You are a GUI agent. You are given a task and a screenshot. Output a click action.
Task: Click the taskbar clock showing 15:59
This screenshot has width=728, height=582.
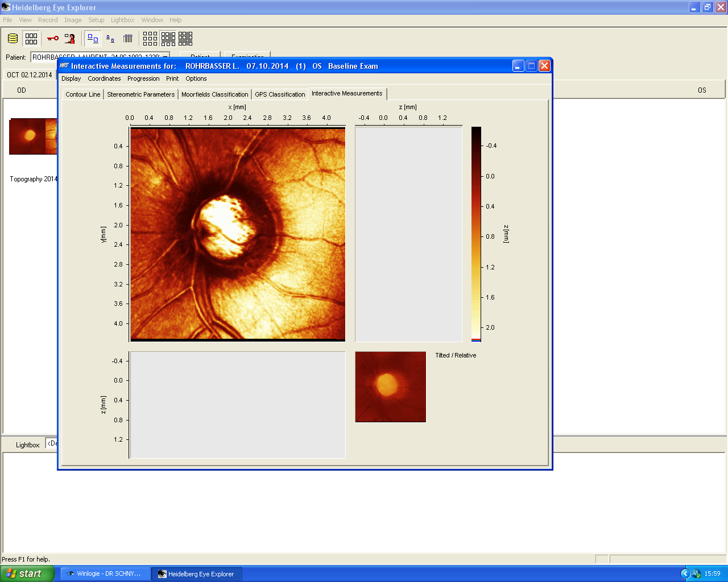[x=712, y=573]
